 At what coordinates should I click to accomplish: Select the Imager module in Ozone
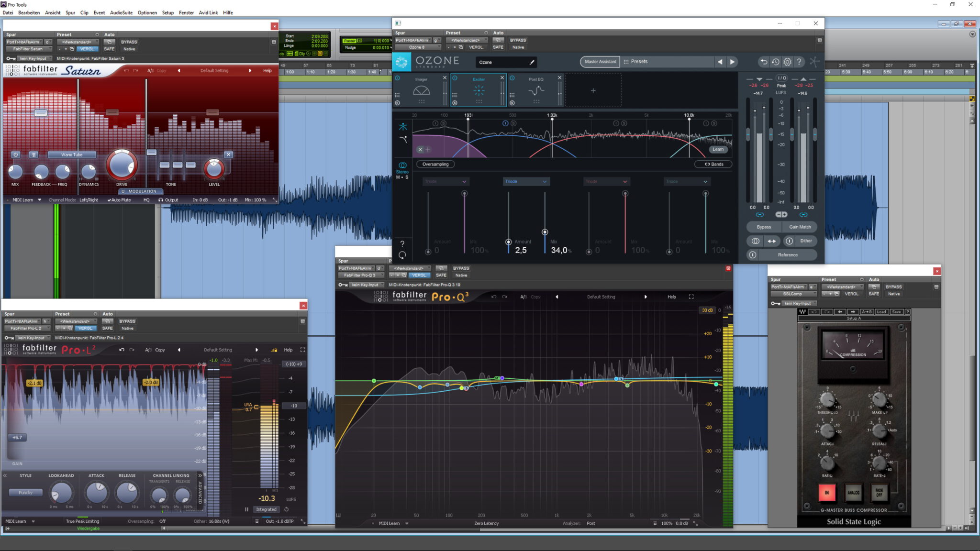coord(421,90)
